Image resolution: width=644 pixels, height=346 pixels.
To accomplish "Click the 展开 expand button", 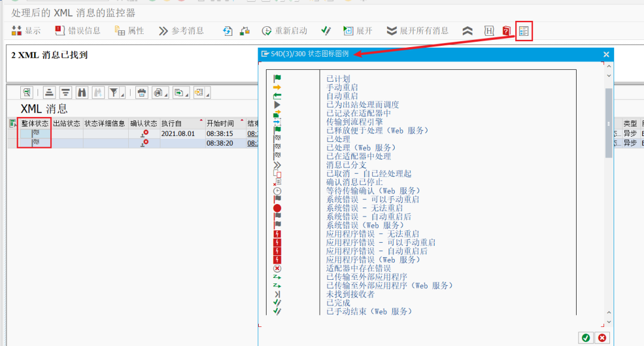I will [x=358, y=31].
